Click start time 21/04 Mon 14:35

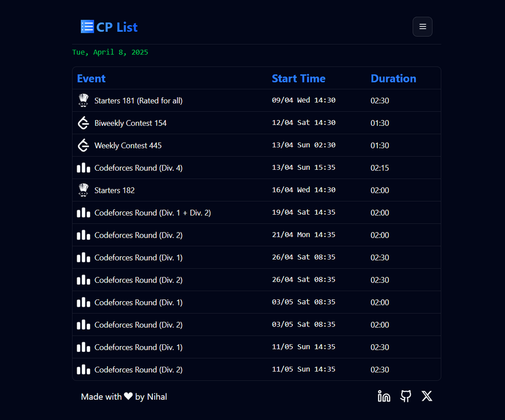(x=303, y=235)
